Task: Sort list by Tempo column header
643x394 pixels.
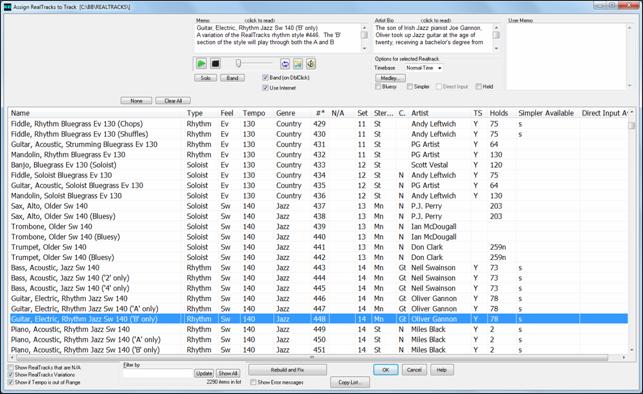Action: pos(253,113)
